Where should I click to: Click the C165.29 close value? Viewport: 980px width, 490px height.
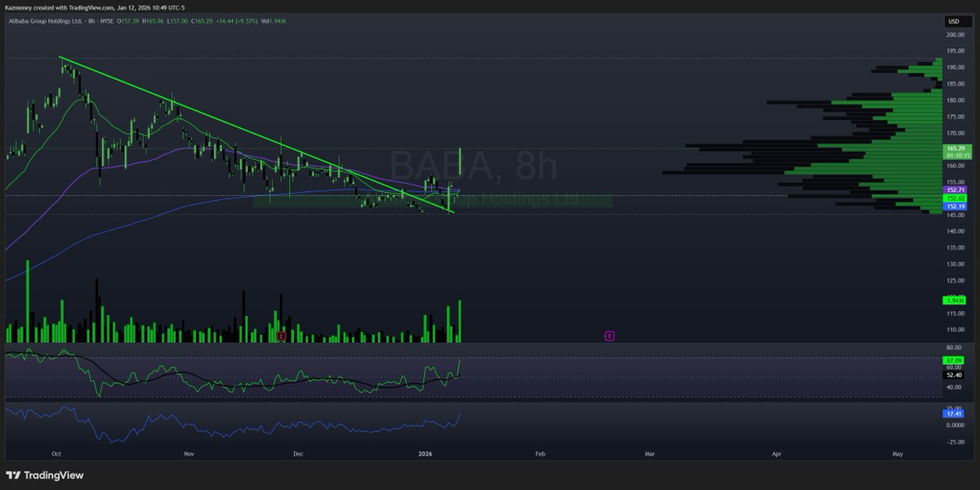click(202, 21)
